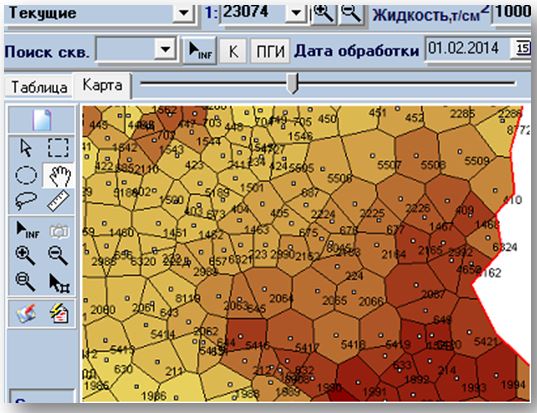Click well label 2060 on map

tap(103, 310)
